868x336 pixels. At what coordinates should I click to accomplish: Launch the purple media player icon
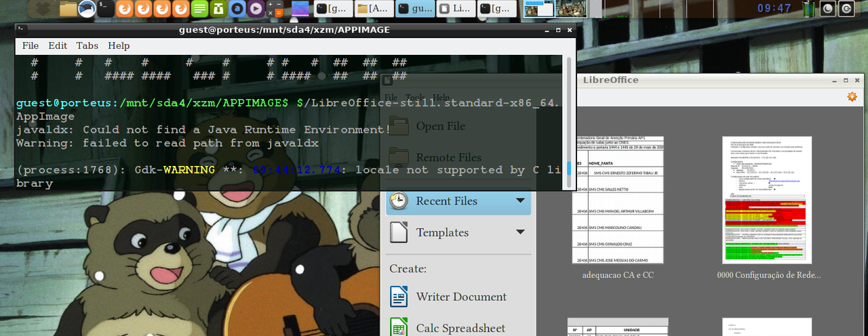[x=256, y=9]
